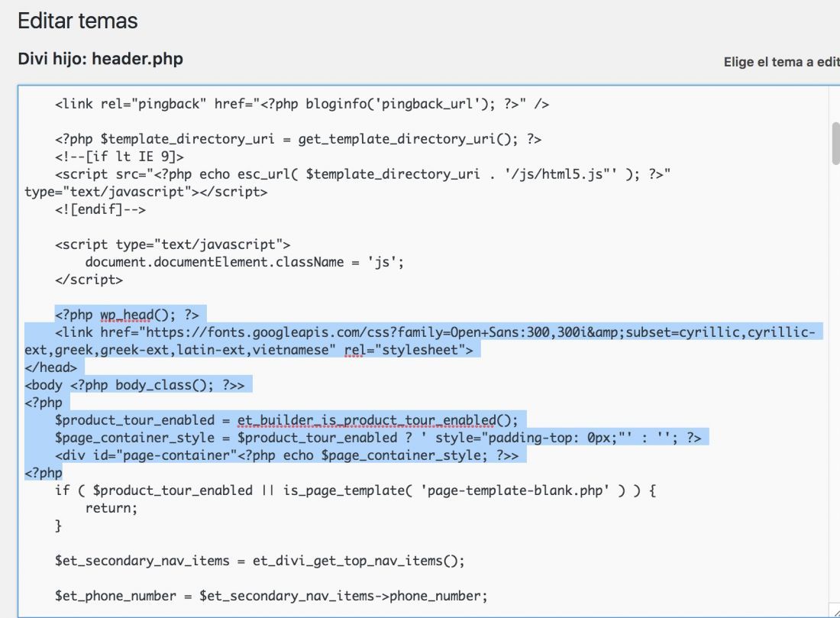The height and width of the screenshot is (618, 840).
Task: Click the '<body <?php body_class(); ?>>' line
Action: 134,385
